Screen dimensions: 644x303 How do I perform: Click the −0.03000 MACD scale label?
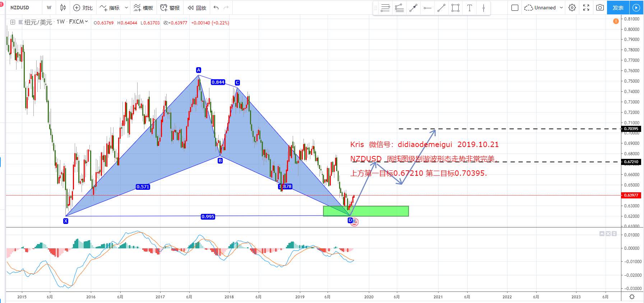[633, 288]
